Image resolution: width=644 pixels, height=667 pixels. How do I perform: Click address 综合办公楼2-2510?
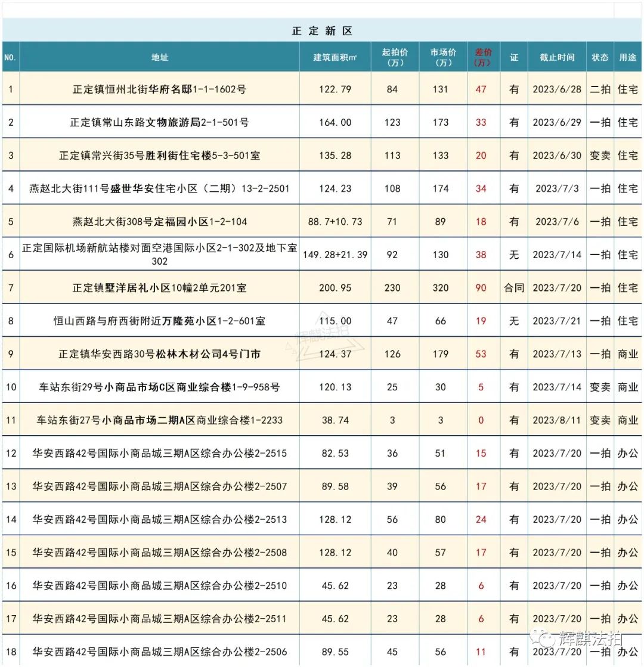click(x=159, y=586)
